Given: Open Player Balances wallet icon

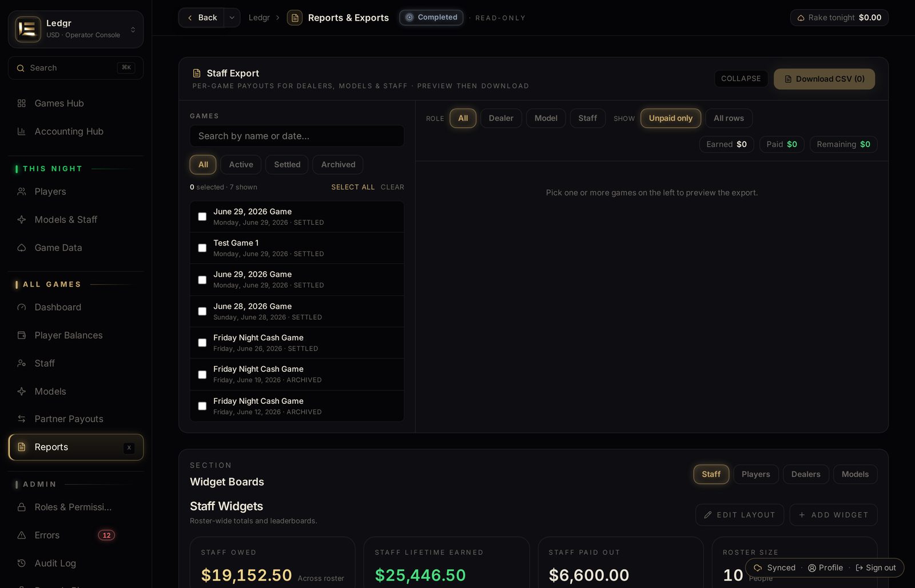Looking at the screenshot, I should point(22,335).
